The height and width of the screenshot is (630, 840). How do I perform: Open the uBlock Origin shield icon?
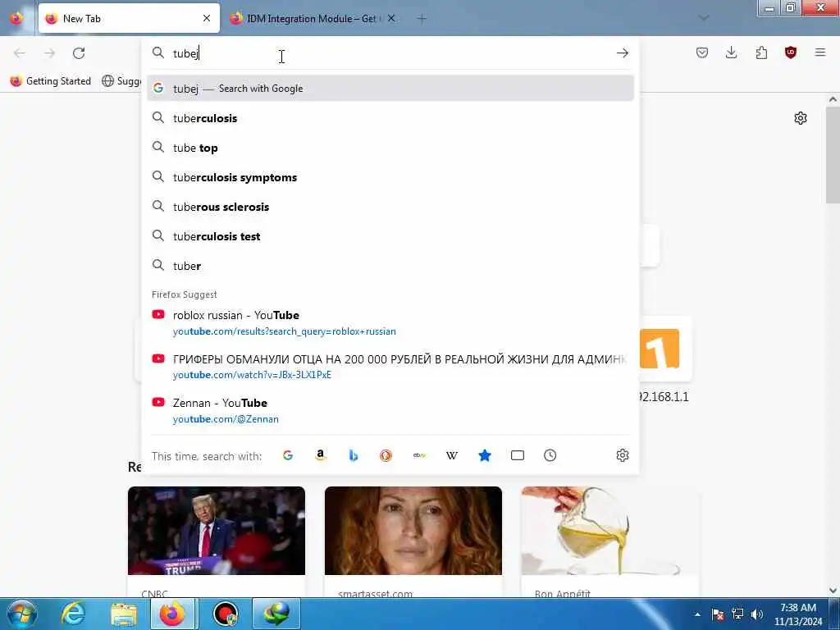click(791, 52)
